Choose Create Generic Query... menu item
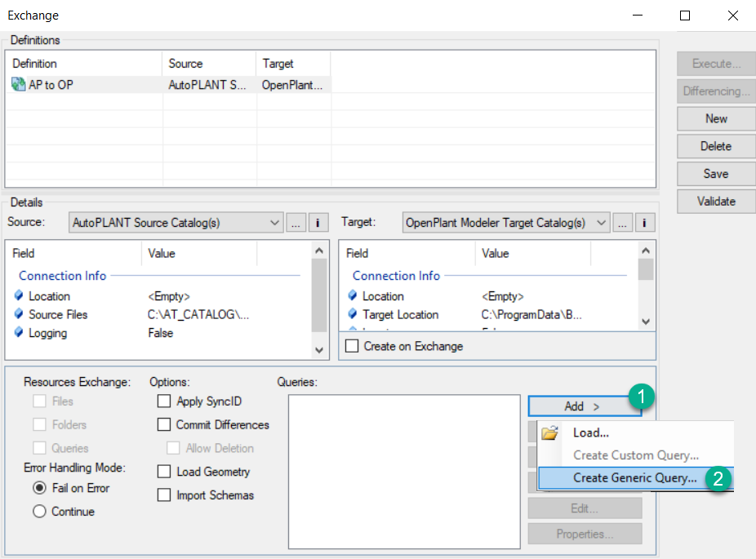Viewport: 756px width, 559px height. click(x=635, y=478)
